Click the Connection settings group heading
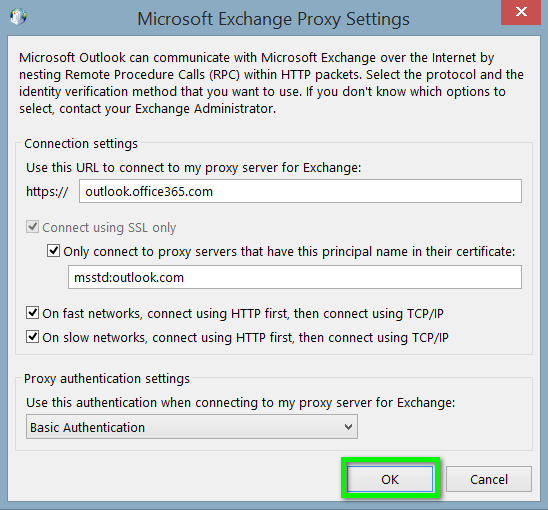 [x=81, y=144]
